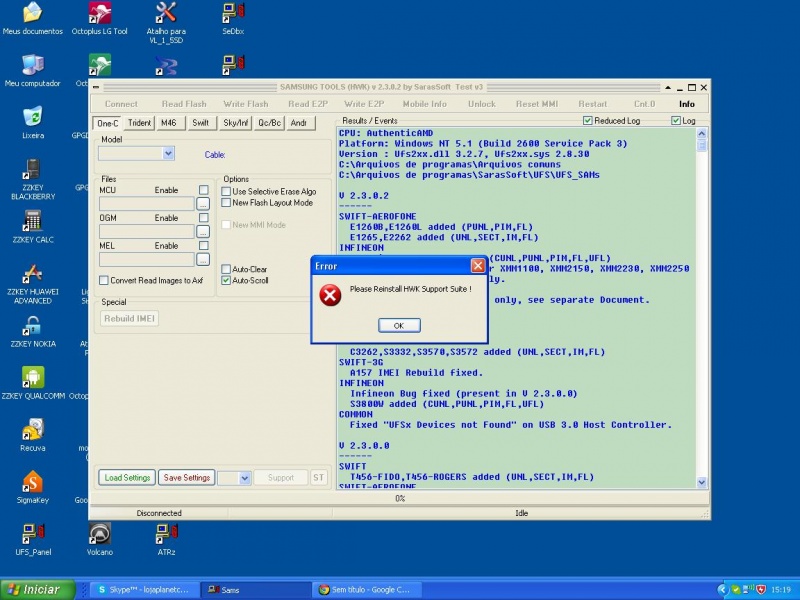The image size is (800, 600).
Task: Click the Load Settings button
Action: point(127,478)
